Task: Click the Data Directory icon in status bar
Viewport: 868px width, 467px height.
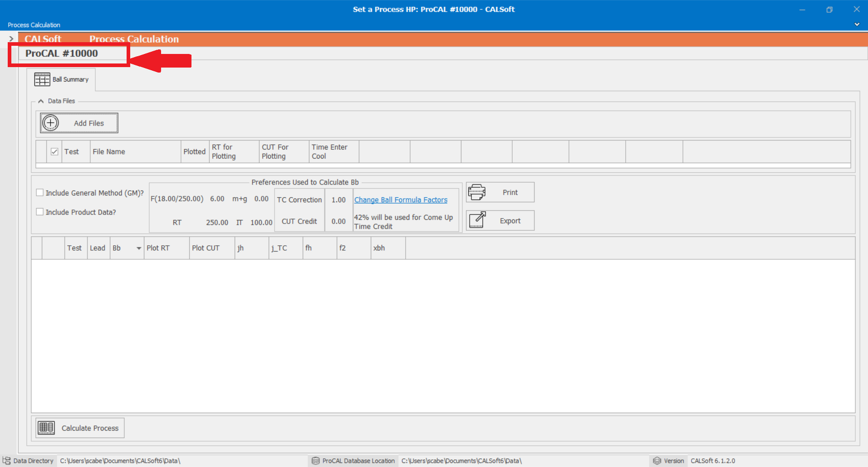Action: point(6,461)
